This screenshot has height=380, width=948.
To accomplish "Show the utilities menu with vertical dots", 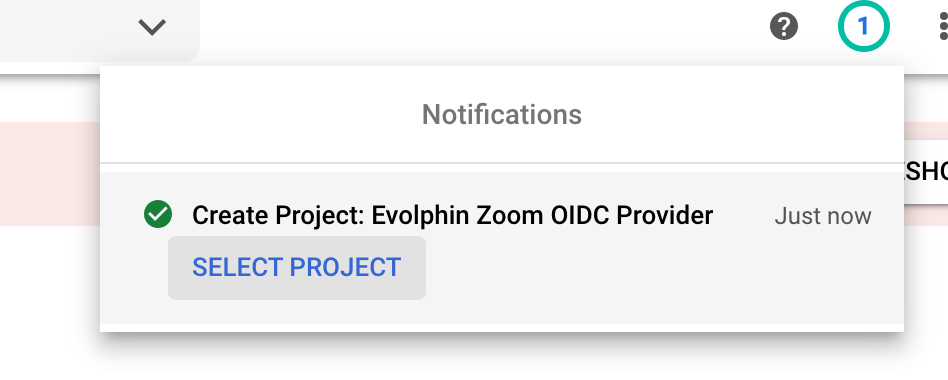I will 943,27.
